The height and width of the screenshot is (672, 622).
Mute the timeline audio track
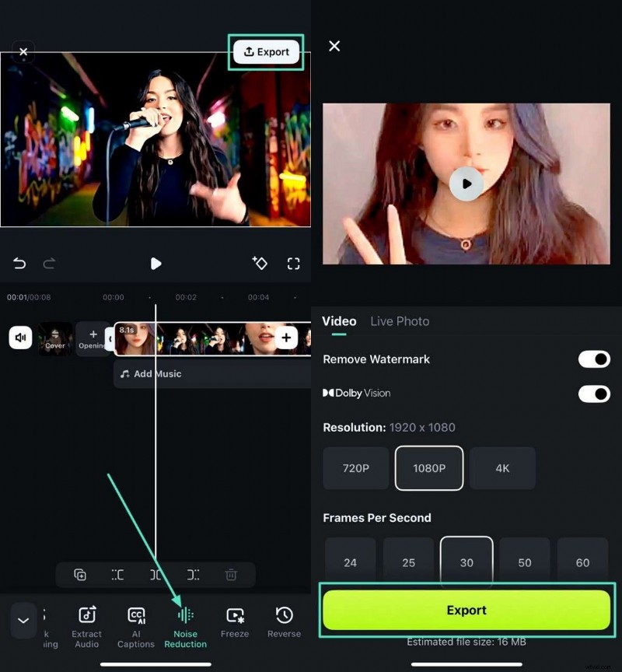coord(19,338)
